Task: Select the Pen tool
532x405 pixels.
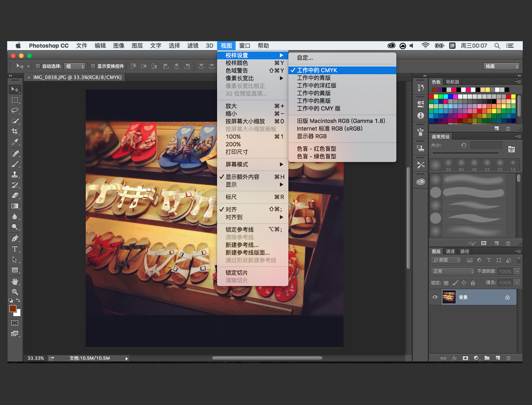Action: pyautogui.click(x=15, y=238)
